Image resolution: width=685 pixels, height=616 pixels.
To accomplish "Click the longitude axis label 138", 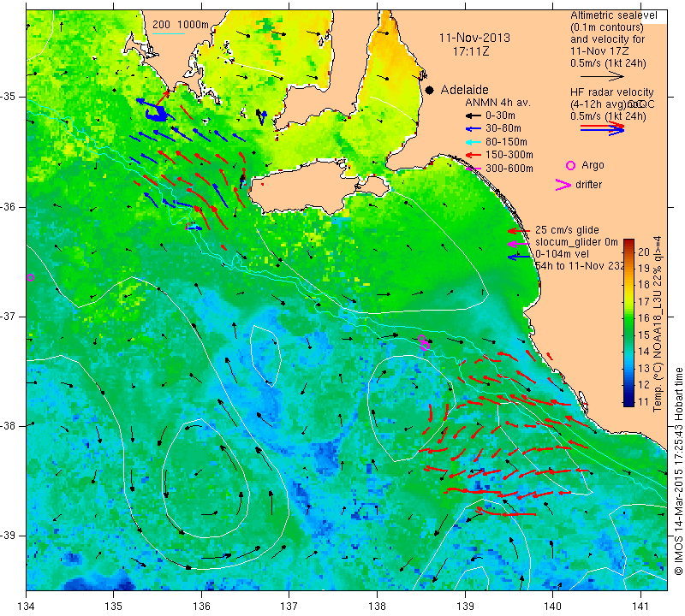I will click(377, 606).
